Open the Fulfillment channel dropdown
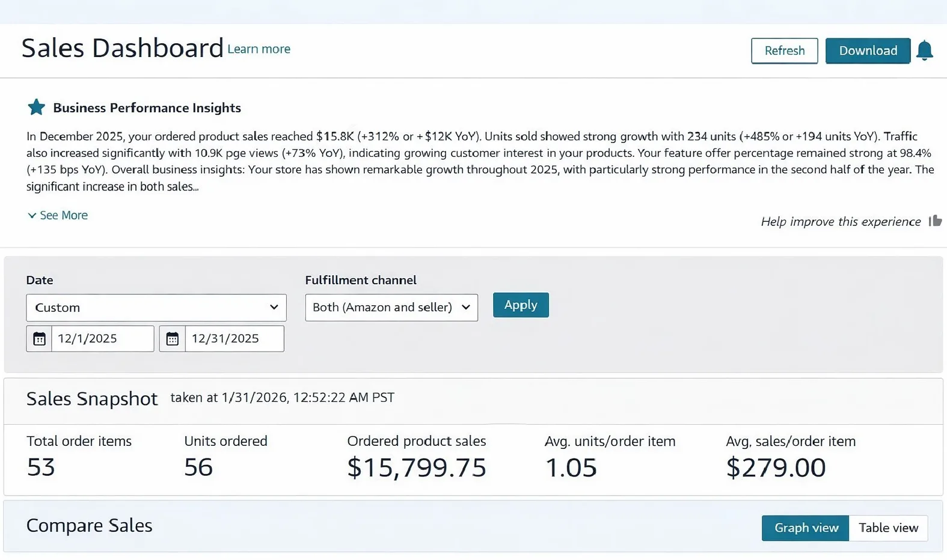 391,308
